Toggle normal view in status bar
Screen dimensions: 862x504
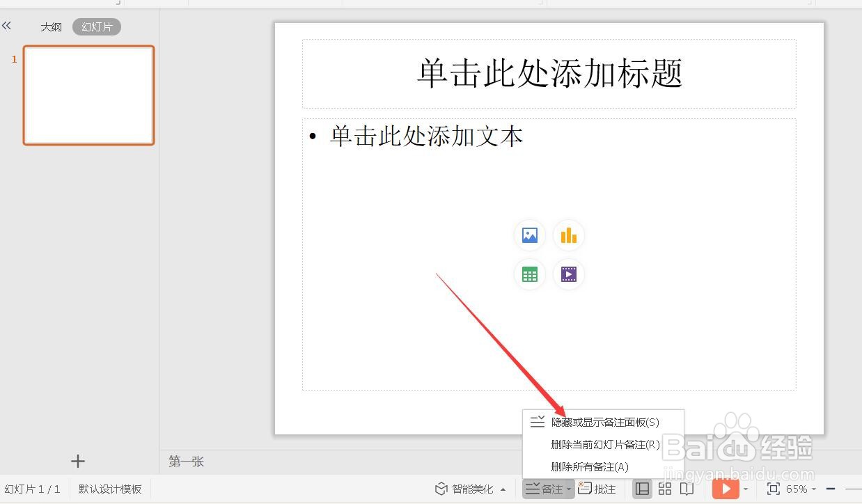point(642,489)
